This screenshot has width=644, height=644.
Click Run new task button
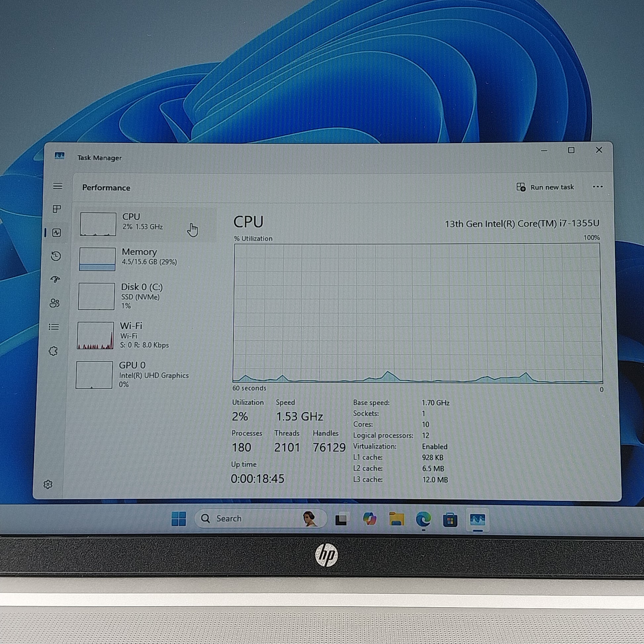pyautogui.click(x=545, y=187)
